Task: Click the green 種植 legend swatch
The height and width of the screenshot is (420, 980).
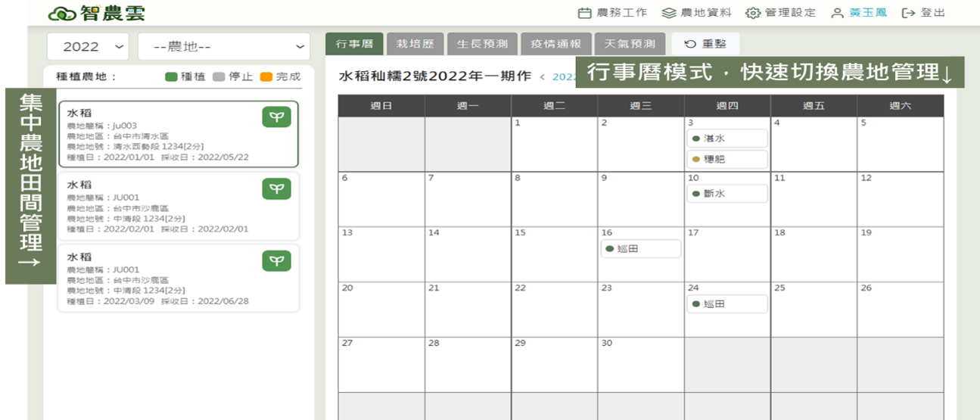Action: tap(171, 76)
